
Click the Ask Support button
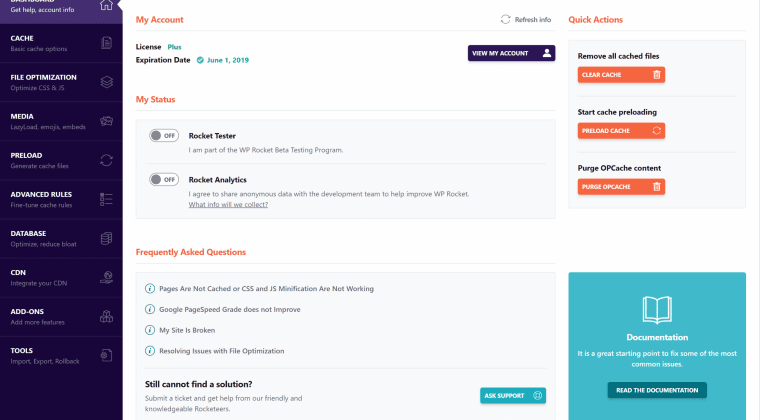pos(513,395)
